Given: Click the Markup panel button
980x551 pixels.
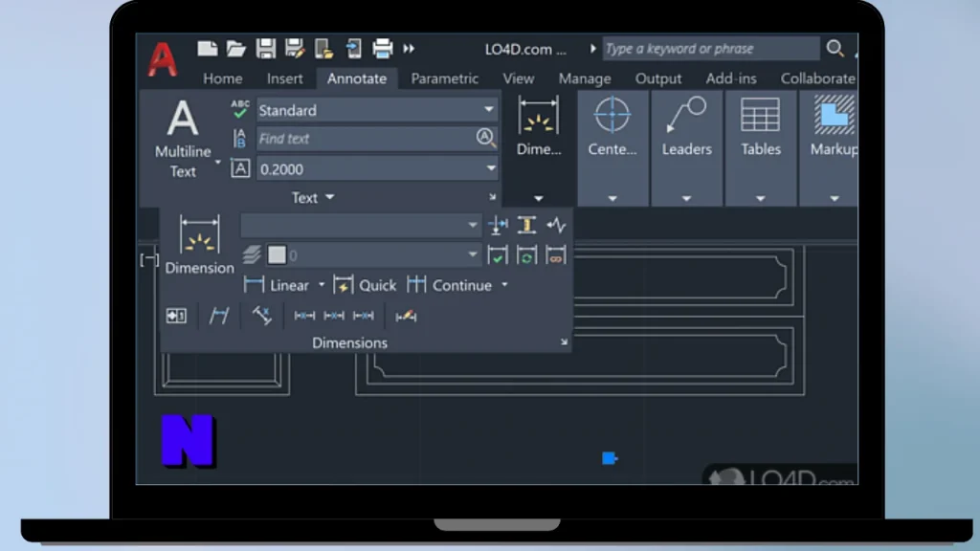Looking at the screenshot, I should tap(834, 127).
